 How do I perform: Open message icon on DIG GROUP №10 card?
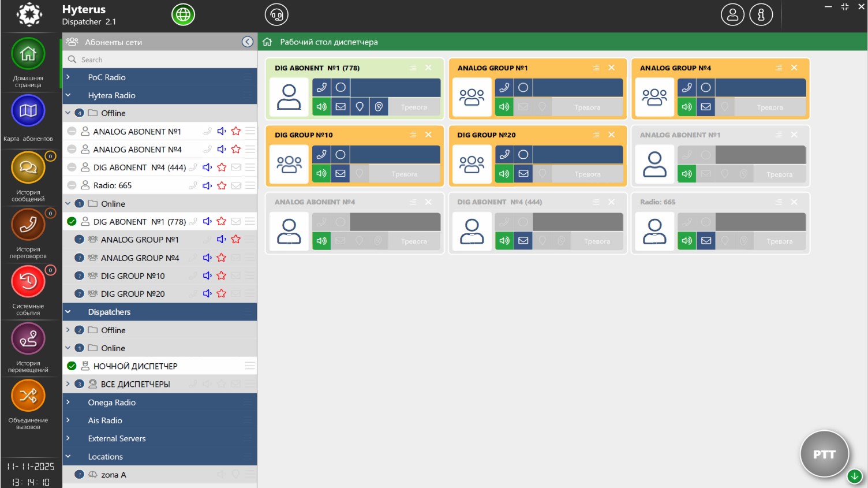click(x=341, y=173)
